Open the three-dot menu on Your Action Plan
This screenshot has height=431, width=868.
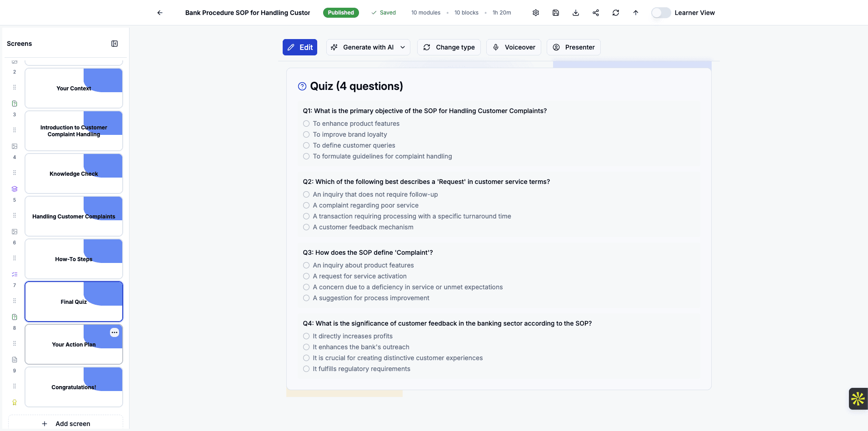click(x=115, y=332)
